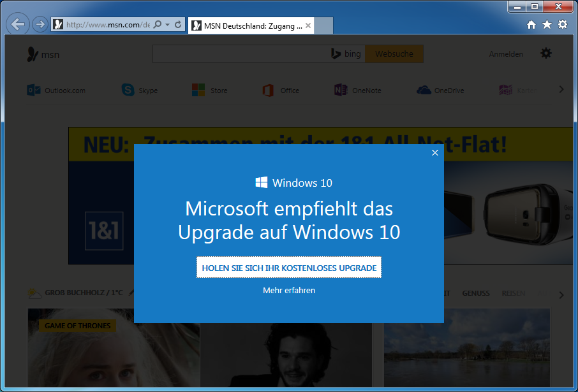Viewport: 578px width, 392px height.
Task: Select the GENUSS category
Action: [476, 293]
